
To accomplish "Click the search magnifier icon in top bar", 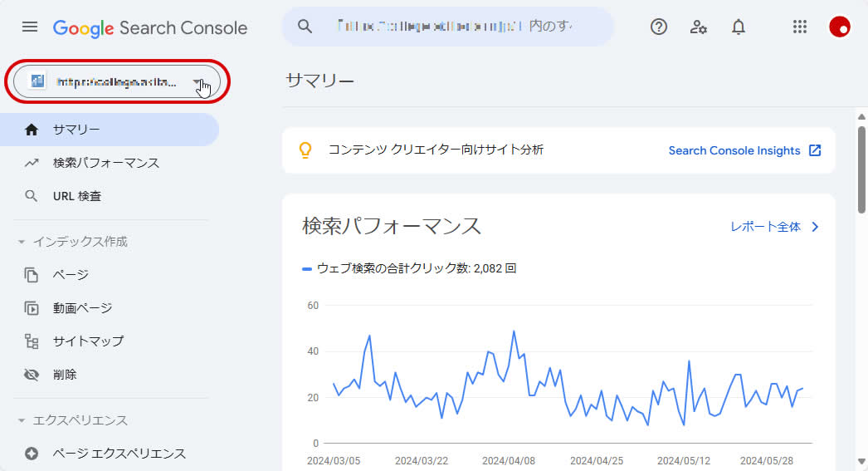I will tap(305, 27).
